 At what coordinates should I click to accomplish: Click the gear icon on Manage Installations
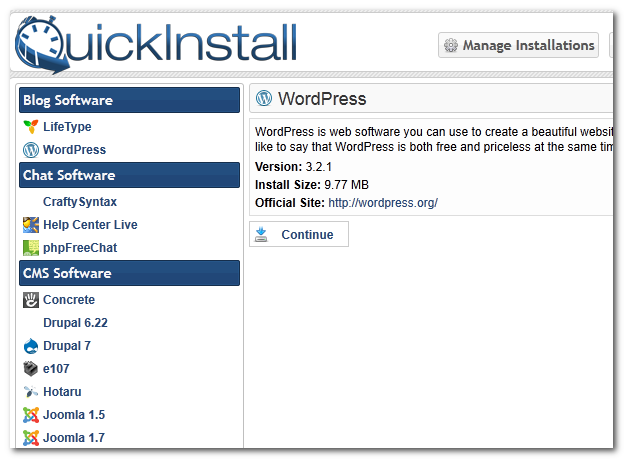pos(451,45)
